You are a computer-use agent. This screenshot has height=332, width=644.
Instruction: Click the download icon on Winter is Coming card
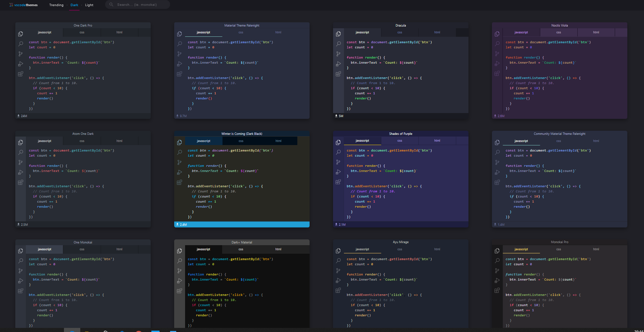177,224
